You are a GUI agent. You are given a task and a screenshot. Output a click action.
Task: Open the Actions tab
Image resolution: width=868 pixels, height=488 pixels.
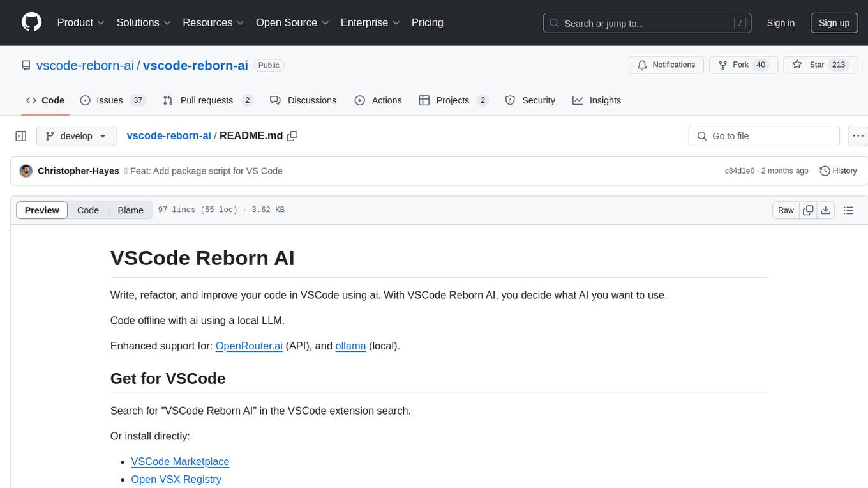pyautogui.click(x=378, y=100)
